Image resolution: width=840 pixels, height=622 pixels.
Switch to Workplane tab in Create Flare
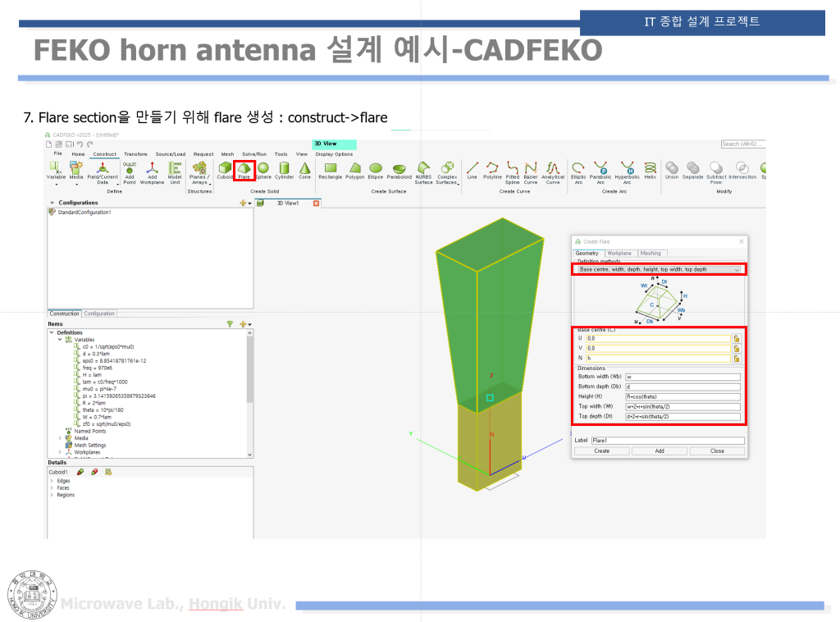point(619,254)
